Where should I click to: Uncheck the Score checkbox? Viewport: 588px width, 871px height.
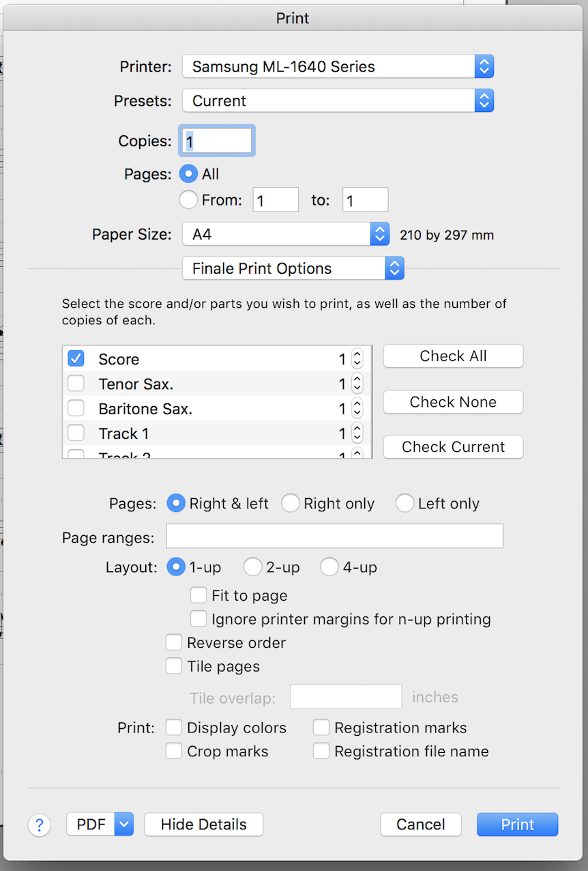pyautogui.click(x=76, y=359)
